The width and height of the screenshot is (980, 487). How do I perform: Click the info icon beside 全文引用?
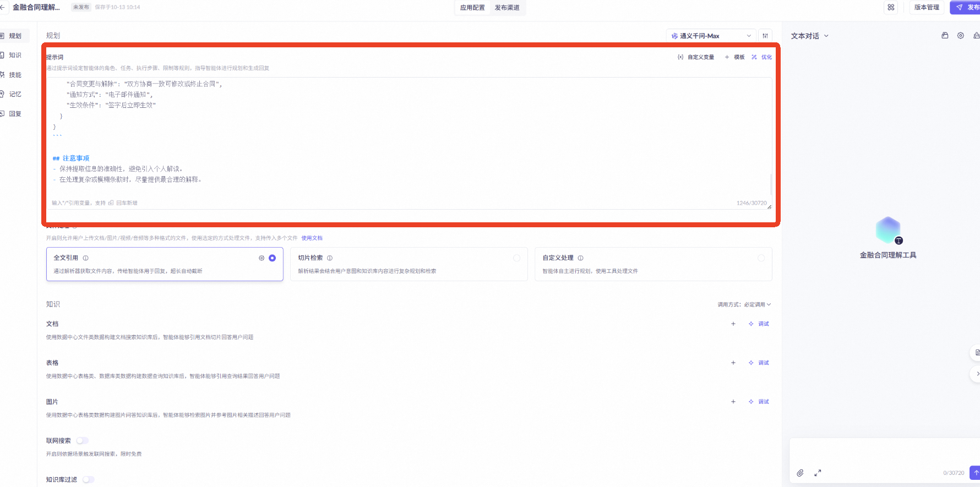[85, 258]
